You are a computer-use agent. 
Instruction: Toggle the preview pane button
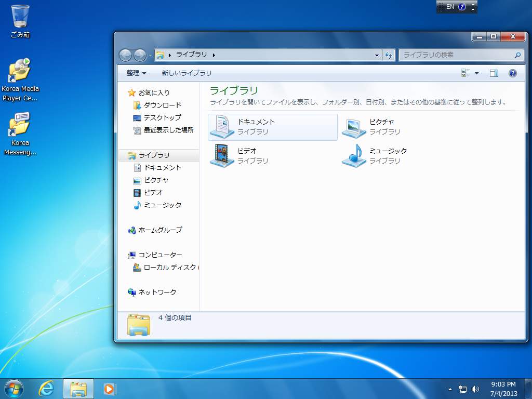click(494, 73)
